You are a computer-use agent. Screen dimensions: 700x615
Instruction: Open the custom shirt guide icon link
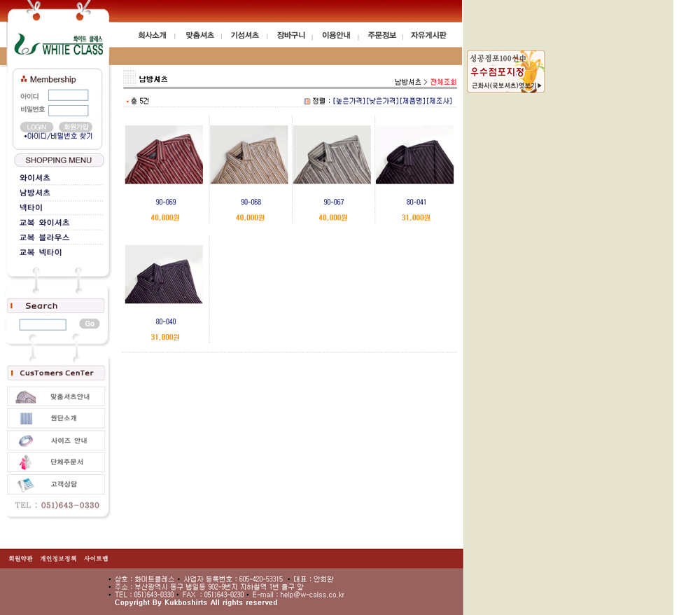click(26, 396)
